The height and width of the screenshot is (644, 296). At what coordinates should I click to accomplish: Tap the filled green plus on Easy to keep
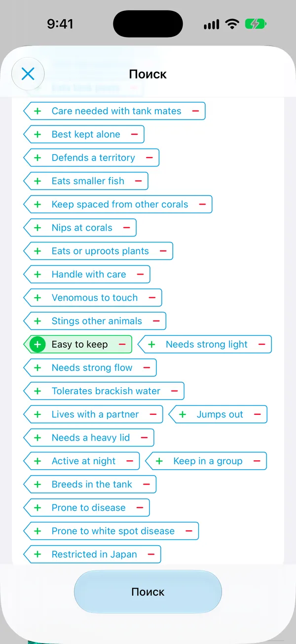[x=37, y=344]
